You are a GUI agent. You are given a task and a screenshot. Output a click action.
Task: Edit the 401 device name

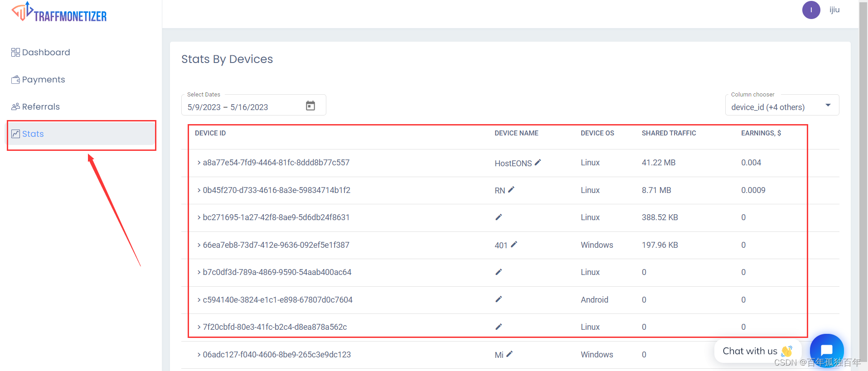pyautogui.click(x=514, y=245)
